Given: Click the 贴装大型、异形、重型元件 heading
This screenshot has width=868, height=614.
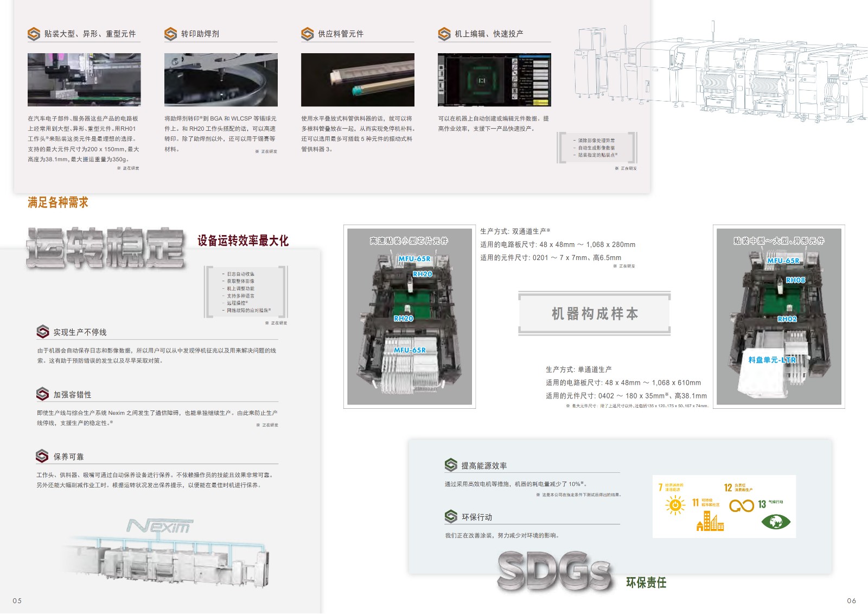Looking at the screenshot, I should click(90, 34).
